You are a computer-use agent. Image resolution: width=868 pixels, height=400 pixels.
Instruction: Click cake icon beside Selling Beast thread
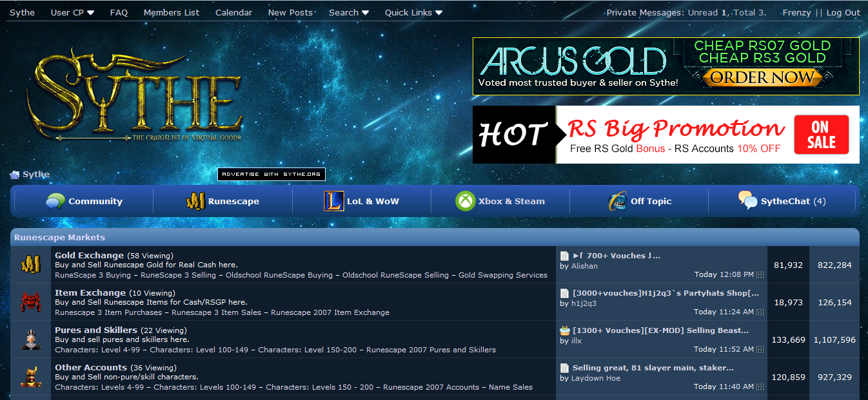[x=564, y=330]
